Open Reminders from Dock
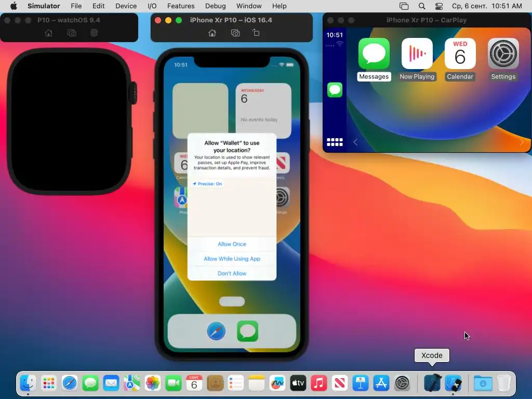This screenshot has height=399, width=532. (236, 383)
